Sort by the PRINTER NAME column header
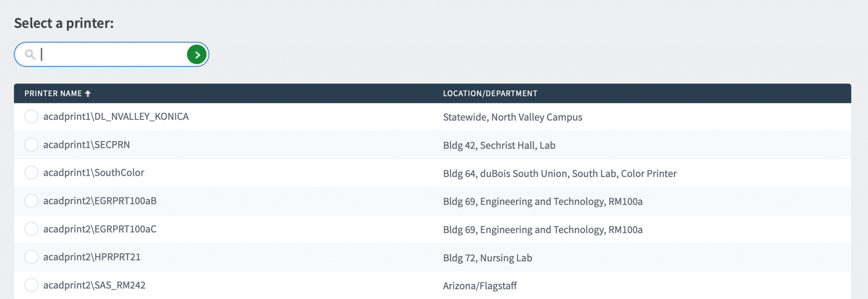This screenshot has height=299, width=868. coord(53,94)
